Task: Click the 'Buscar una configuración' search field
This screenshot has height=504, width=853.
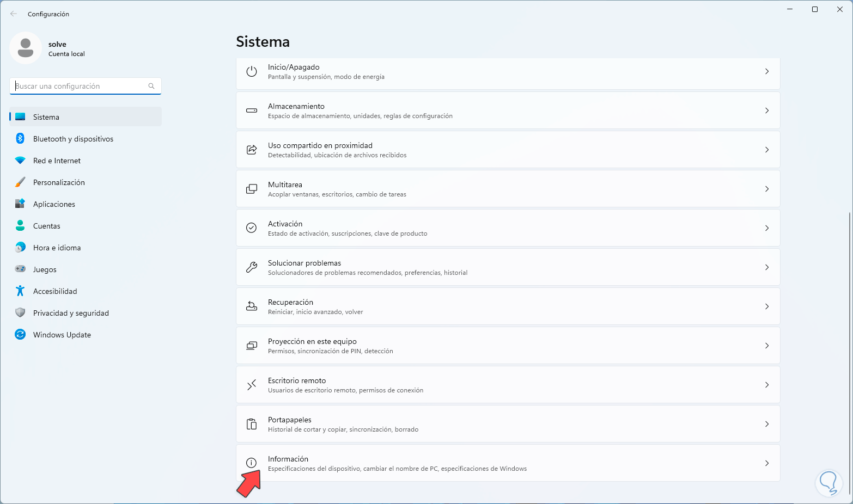Action: pos(86,86)
